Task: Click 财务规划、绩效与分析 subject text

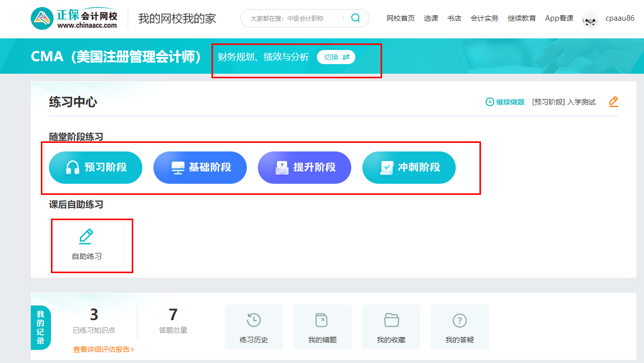Action: 263,57
